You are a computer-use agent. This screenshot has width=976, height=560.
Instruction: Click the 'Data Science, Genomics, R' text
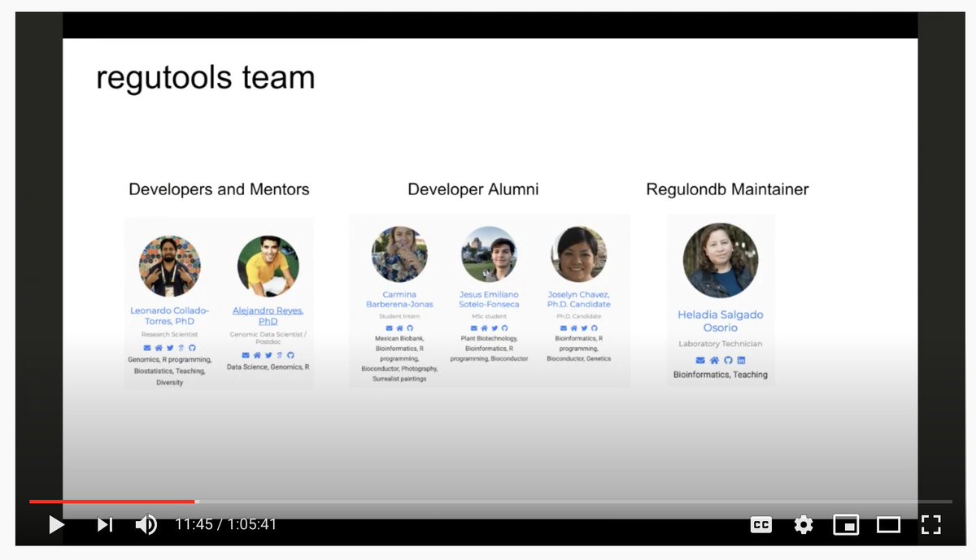coord(268,367)
